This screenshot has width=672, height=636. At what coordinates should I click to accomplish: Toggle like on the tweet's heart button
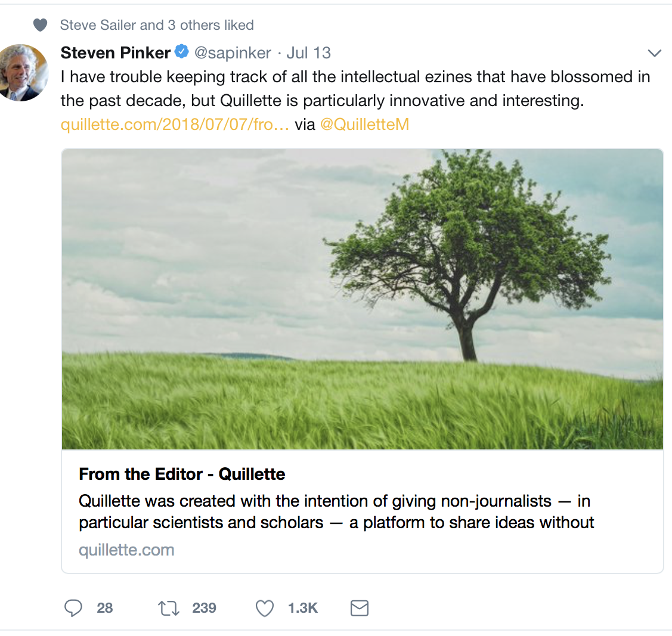click(264, 608)
